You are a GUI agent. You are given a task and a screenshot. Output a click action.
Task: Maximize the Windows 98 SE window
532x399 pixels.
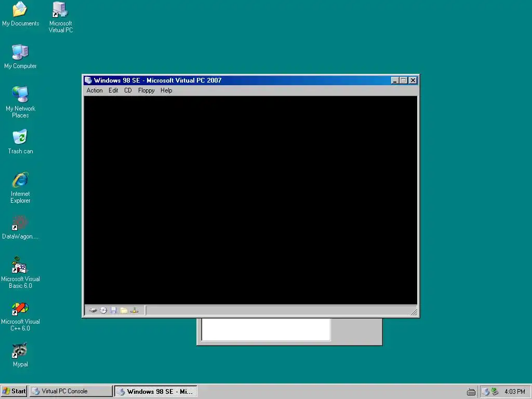pos(403,81)
